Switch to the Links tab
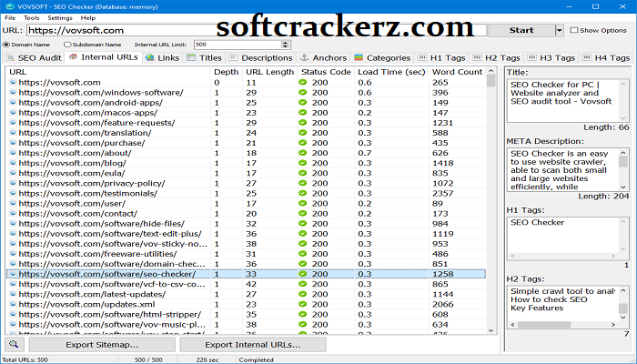Screen dimensions: 637x364 point(163,58)
